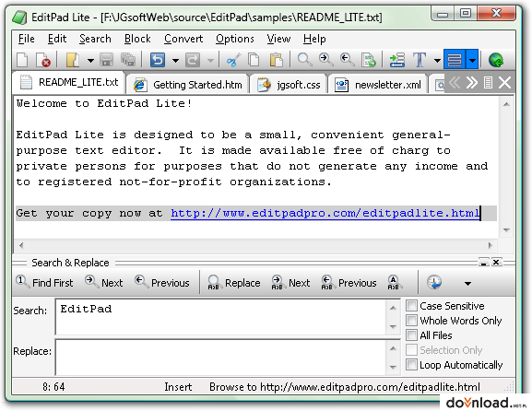Screen dimensions: 532x411
Task: Click Next beside Find First
Action: click(104, 282)
